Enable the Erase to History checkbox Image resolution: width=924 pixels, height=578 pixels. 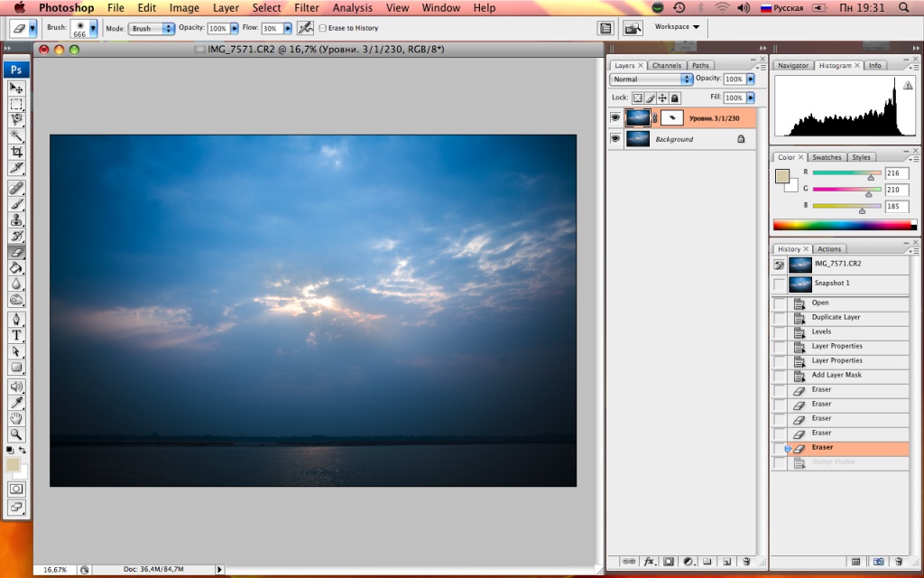click(x=323, y=28)
